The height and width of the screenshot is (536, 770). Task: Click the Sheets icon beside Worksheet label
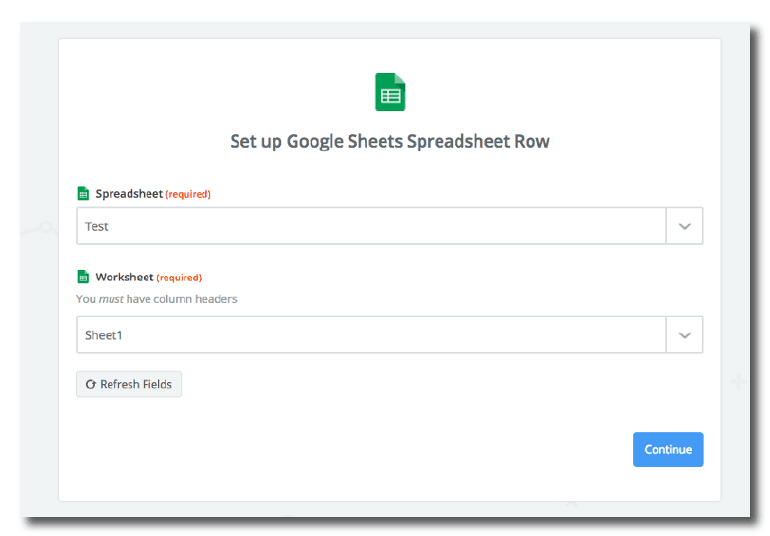[83, 277]
